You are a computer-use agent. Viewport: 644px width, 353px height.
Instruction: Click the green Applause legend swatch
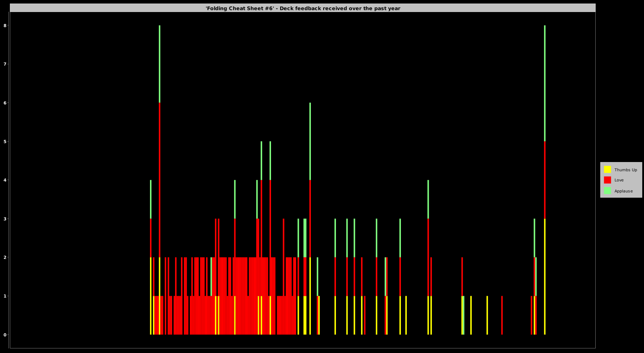(x=607, y=191)
